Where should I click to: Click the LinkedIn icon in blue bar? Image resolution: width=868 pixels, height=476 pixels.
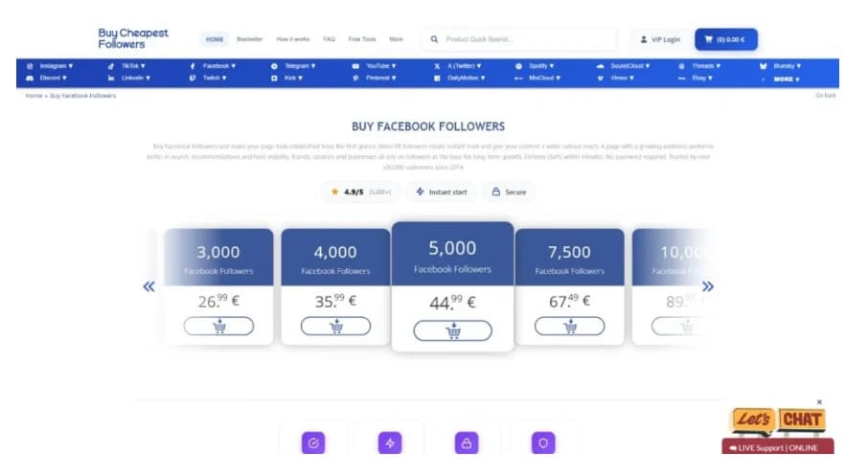pyautogui.click(x=111, y=78)
